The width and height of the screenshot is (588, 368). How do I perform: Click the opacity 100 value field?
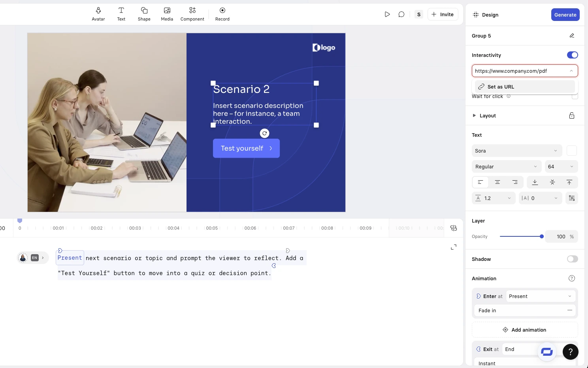click(562, 236)
